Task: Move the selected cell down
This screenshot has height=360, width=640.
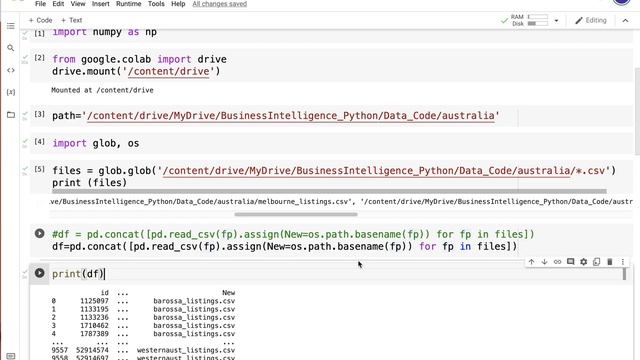Action: click(x=544, y=262)
